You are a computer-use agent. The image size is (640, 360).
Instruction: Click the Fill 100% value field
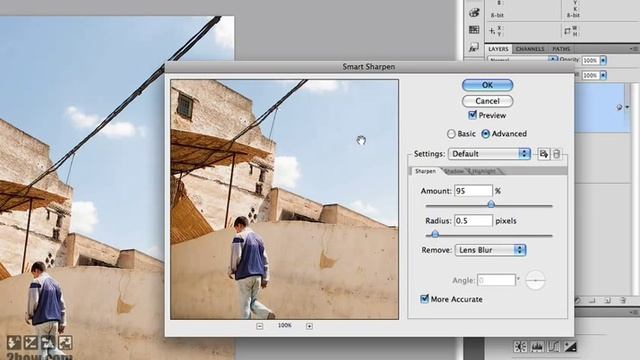[590, 76]
